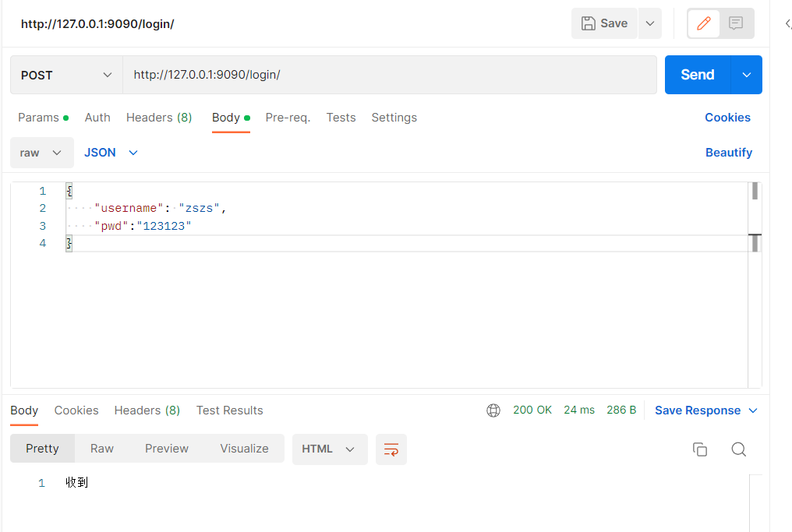Screen dimensions: 792x532
Task: Select the request Body tab
Action: (x=231, y=118)
